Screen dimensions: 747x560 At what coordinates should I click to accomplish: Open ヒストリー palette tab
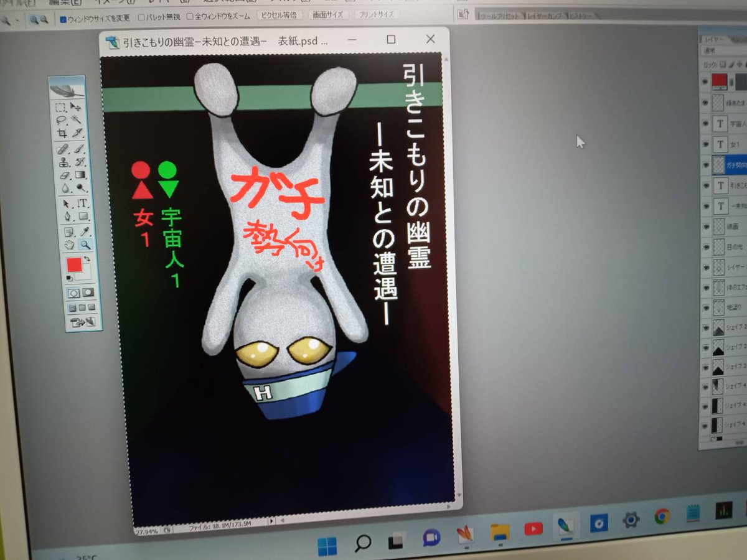(x=581, y=16)
